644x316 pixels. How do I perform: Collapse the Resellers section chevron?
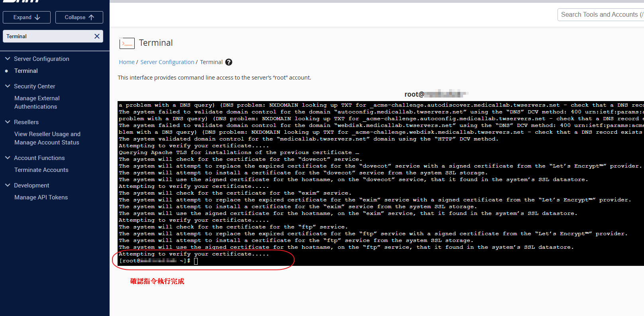[8, 122]
